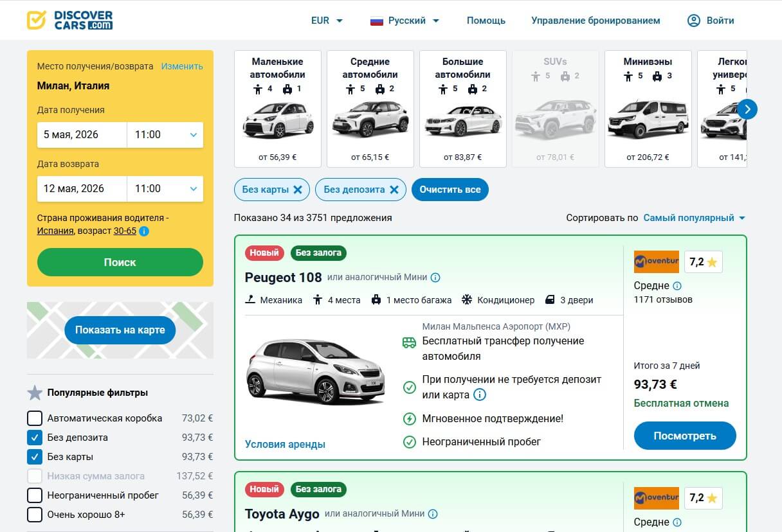The image size is (782, 532).
Task: Click the user account icon
Action: pyautogui.click(x=693, y=21)
